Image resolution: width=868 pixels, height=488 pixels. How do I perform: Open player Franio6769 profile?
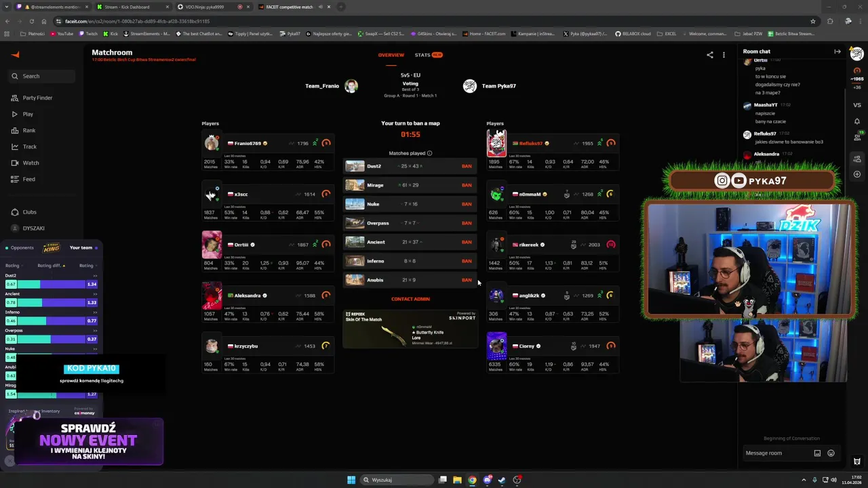tap(247, 144)
